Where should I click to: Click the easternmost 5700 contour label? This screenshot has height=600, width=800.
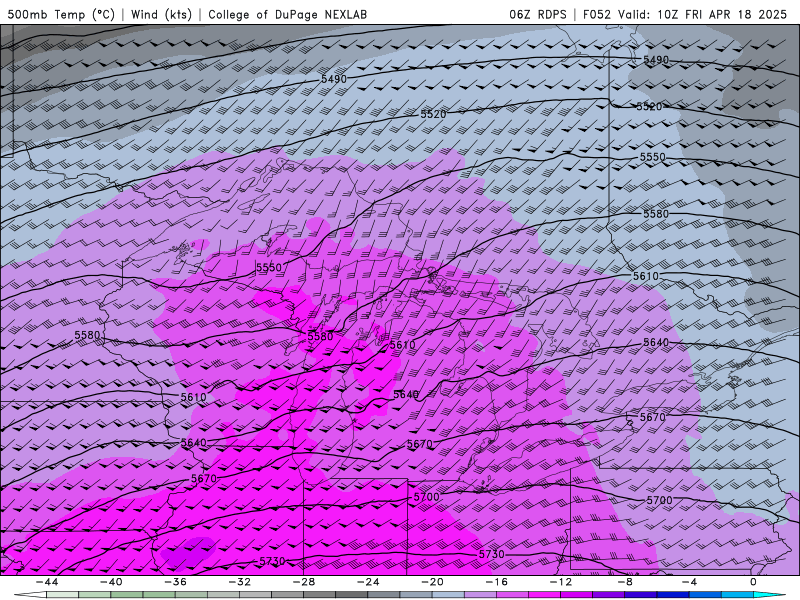pos(660,500)
